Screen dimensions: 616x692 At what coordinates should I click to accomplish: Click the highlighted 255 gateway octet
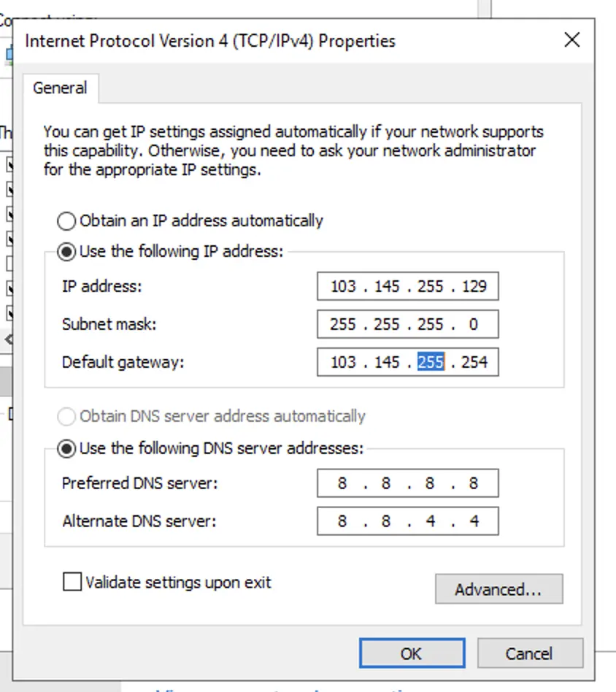[431, 362]
